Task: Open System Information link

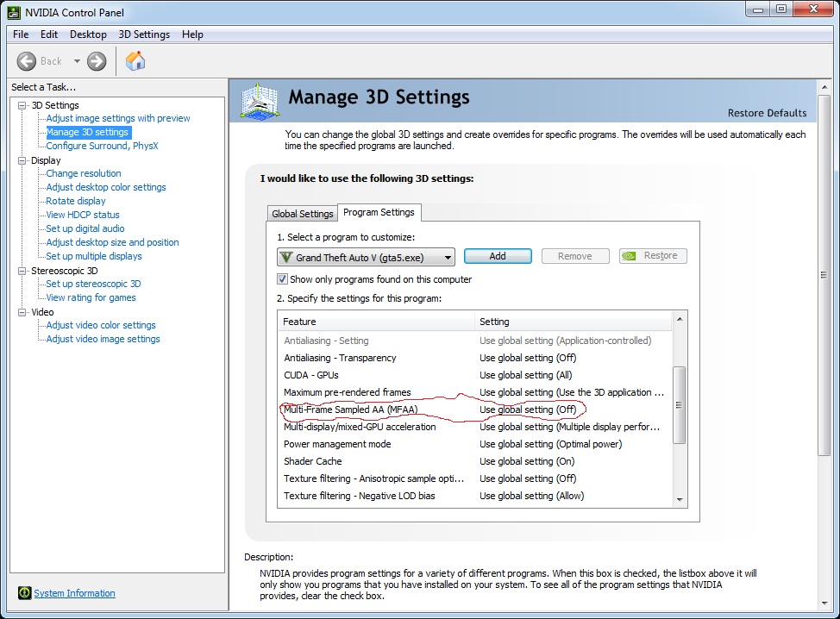Action: (74, 593)
